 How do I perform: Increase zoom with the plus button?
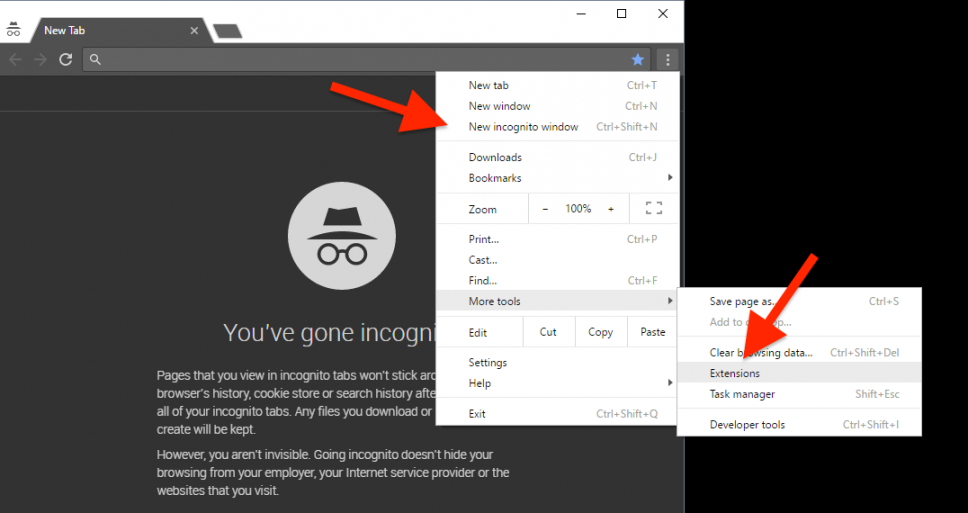[x=611, y=209]
